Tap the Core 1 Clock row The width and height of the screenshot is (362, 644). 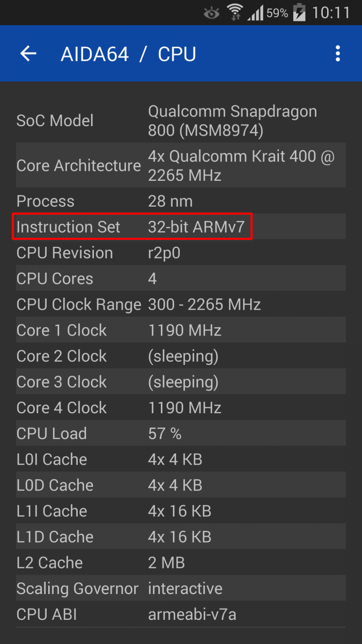181,330
